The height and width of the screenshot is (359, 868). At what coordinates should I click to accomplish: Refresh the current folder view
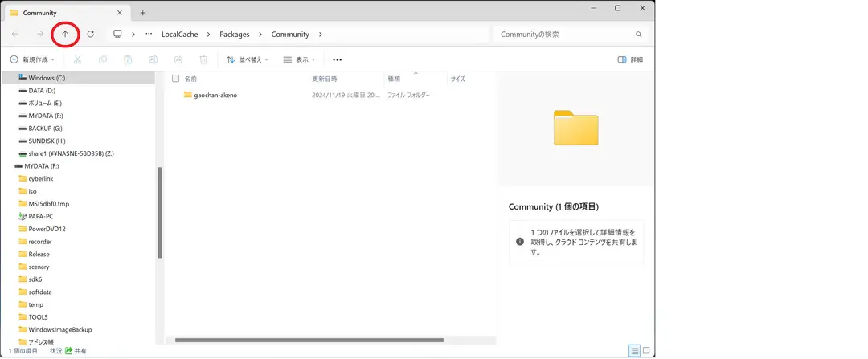[x=91, y=35]
